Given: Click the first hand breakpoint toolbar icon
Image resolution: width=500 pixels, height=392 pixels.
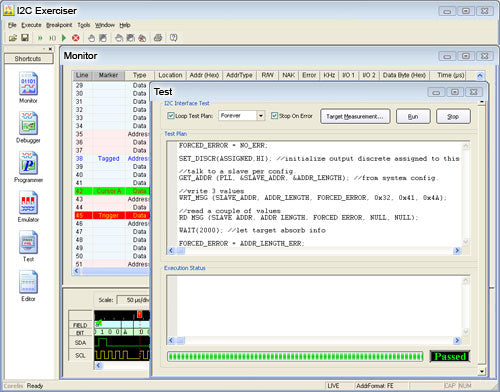Looking at the screenshot, I should [x=91, y=38].
